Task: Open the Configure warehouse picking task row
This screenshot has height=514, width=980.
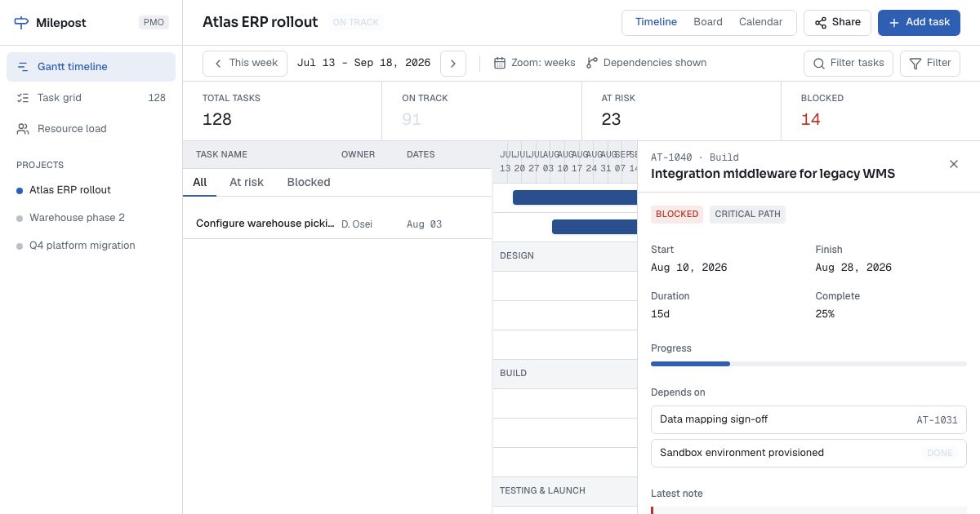Action: [x=337, y=224]
